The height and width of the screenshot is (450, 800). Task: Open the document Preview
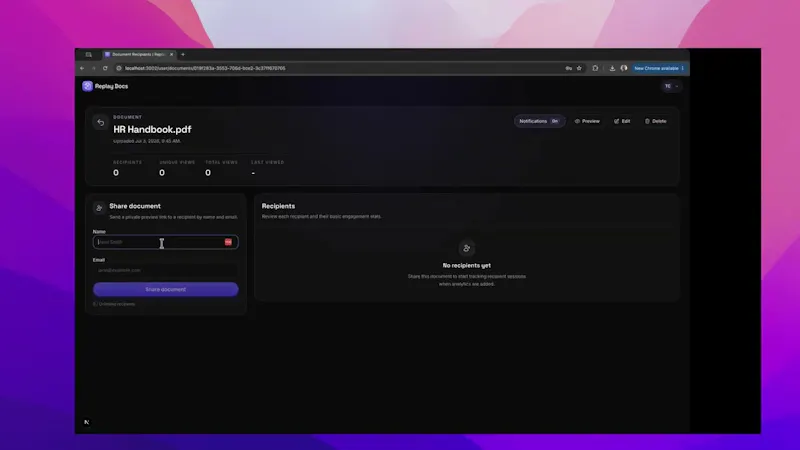[587, 121]
